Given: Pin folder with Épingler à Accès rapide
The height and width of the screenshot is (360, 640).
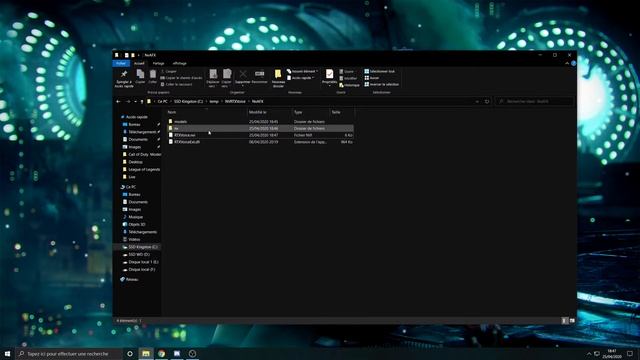Looking at the screenshot, I should click(124, 78).
